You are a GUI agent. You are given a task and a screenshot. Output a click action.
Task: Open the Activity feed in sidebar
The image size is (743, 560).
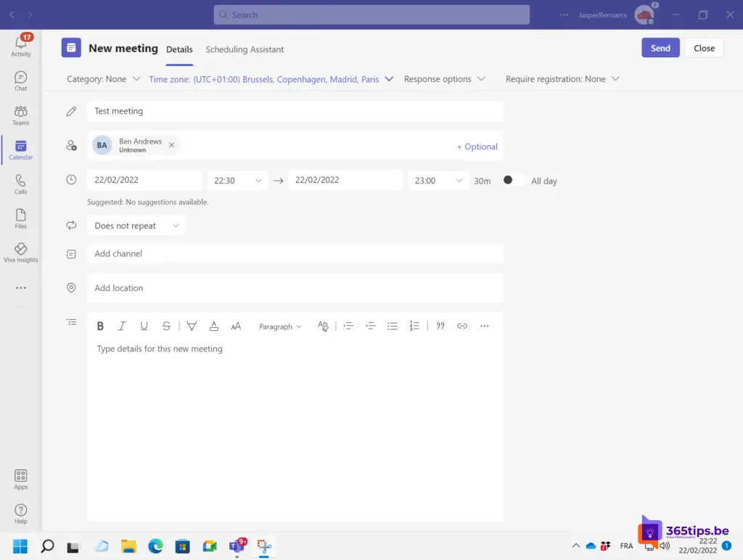click(21, 45)
